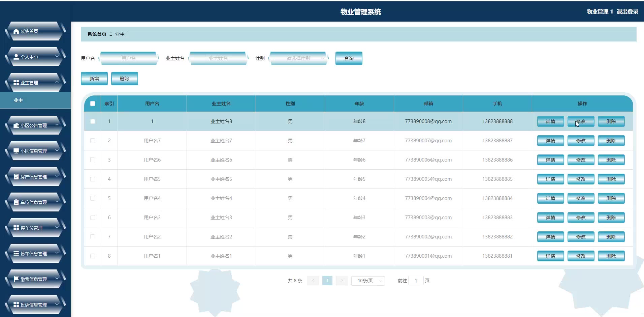The image size is (644, 317).
Task: Check the checkbox for row with 用户名7
Action: click(93, 141)
